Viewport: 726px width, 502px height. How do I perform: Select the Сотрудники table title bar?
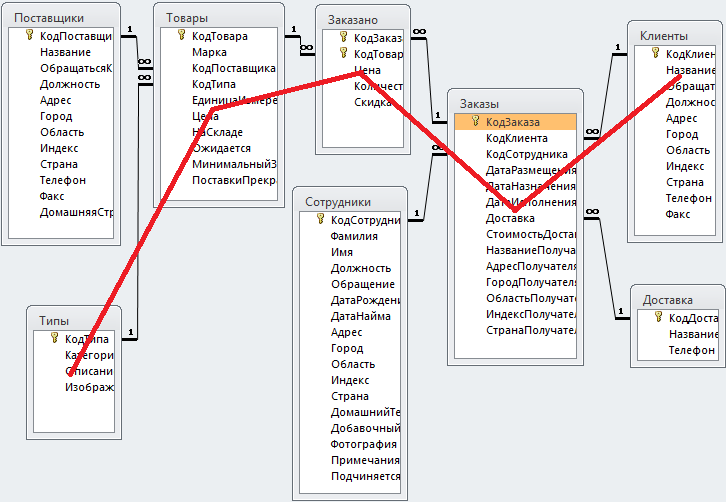[x=350, y=202]
